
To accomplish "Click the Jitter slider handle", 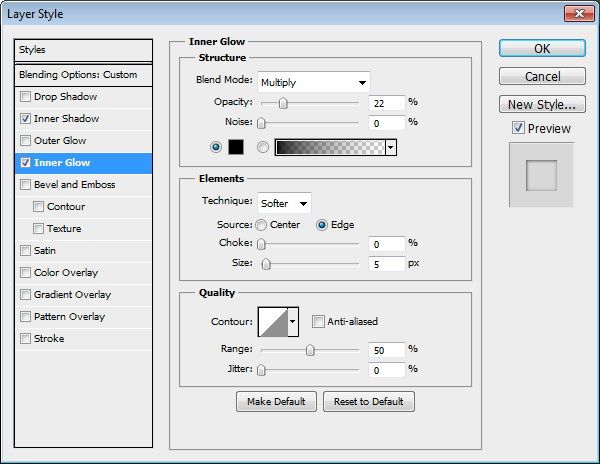I will 261,370.
